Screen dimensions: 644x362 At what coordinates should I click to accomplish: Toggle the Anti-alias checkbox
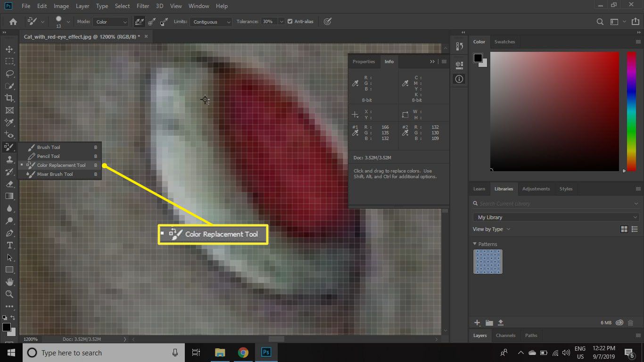[290, 22]
